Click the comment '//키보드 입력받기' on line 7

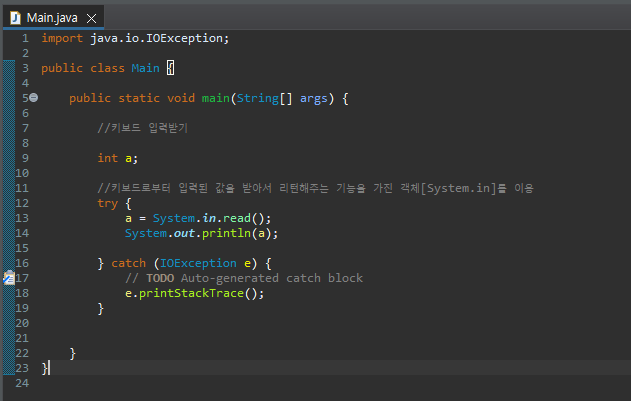click(x=142, y=128)
